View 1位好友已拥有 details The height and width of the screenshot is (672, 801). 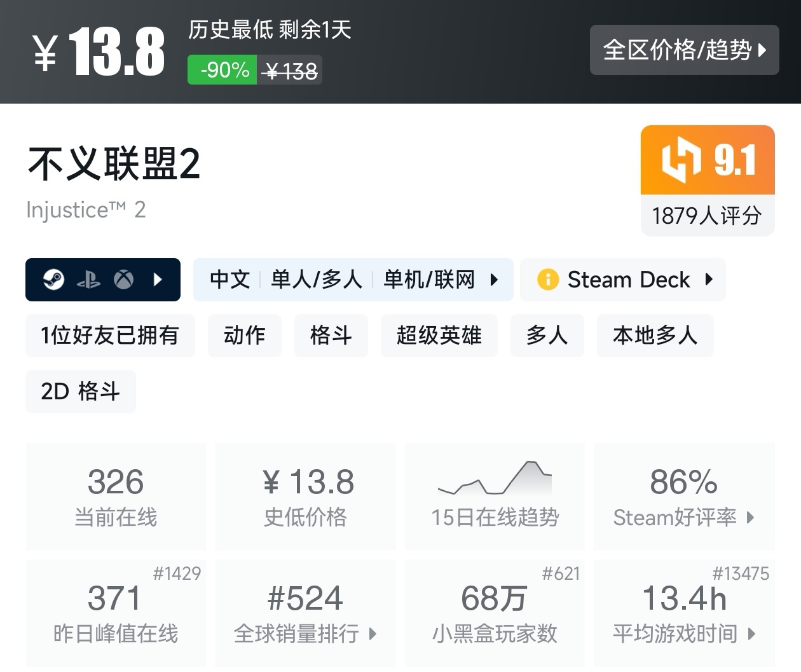(x=109, y=336)
